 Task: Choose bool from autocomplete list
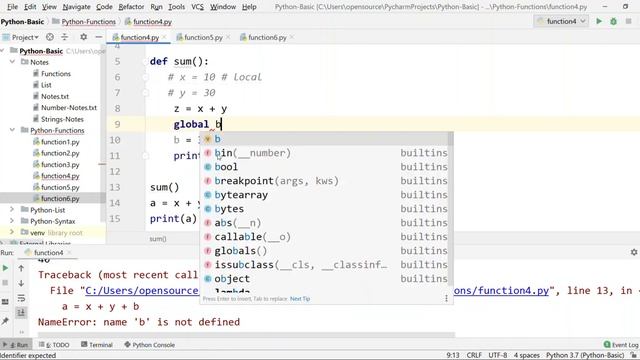point(325,167)
